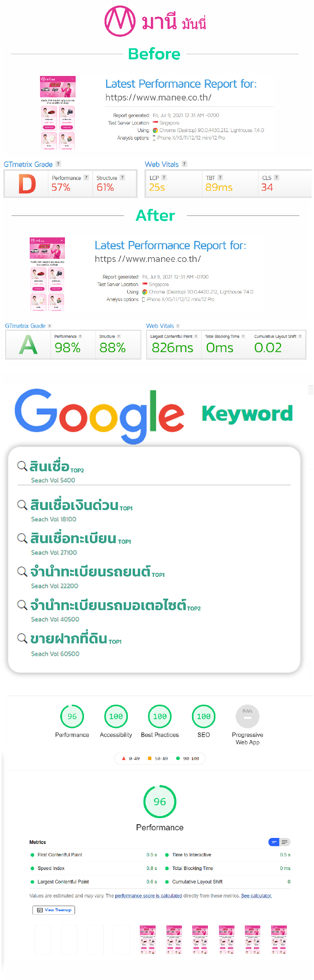Select the Performance 96 score gauge
The image size is (314, 980).
coord(72,717)
